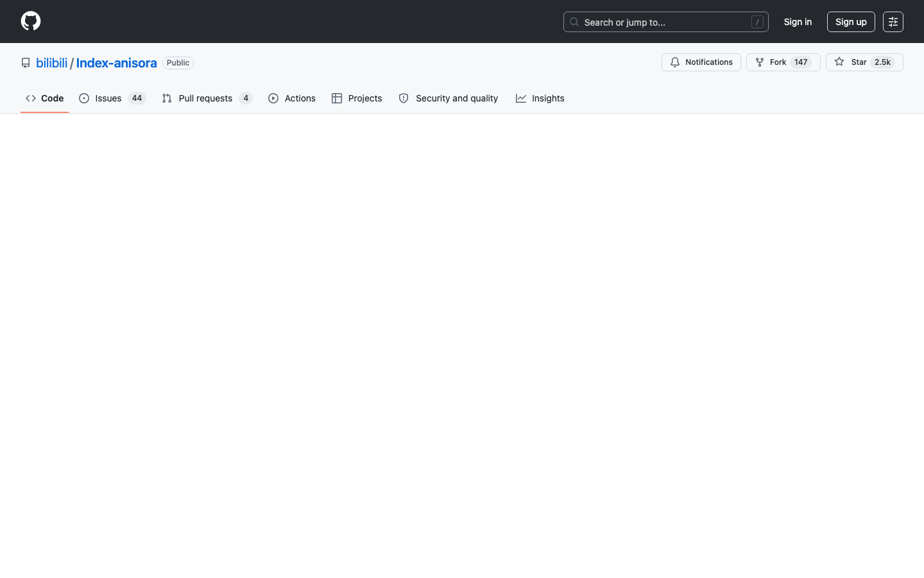Click the 44 issues counter
The image size is (924, 578).
point(137,98)
